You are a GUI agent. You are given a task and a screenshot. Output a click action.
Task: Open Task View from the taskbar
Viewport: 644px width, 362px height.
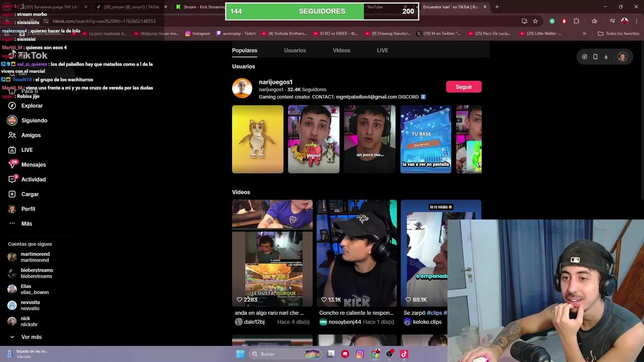pyautogui.click(x=331, y=354)
